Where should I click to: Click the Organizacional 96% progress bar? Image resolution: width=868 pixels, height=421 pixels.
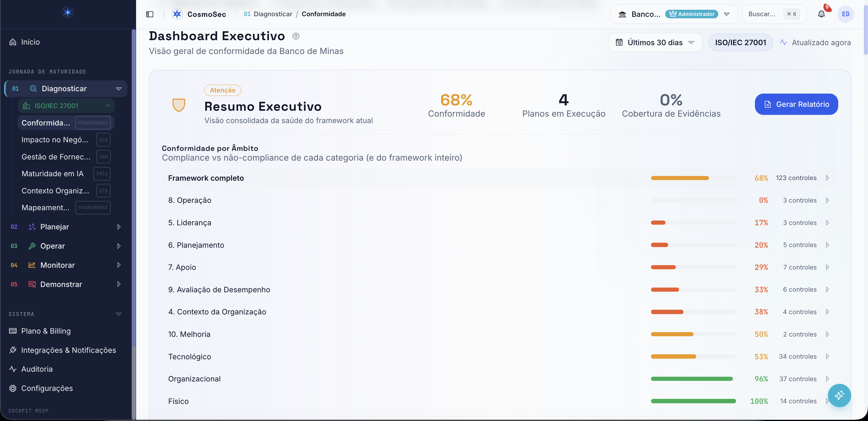click(693, 379)
